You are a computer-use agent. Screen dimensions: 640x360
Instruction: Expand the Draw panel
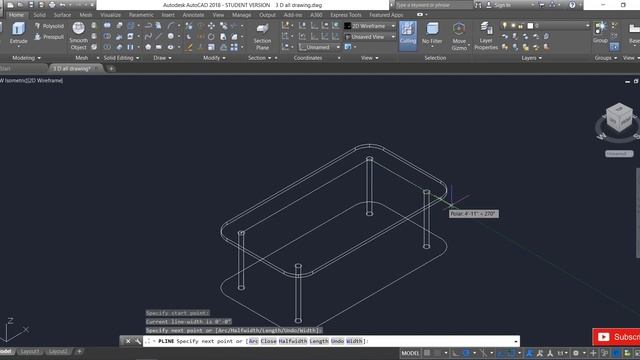[162, 58]
